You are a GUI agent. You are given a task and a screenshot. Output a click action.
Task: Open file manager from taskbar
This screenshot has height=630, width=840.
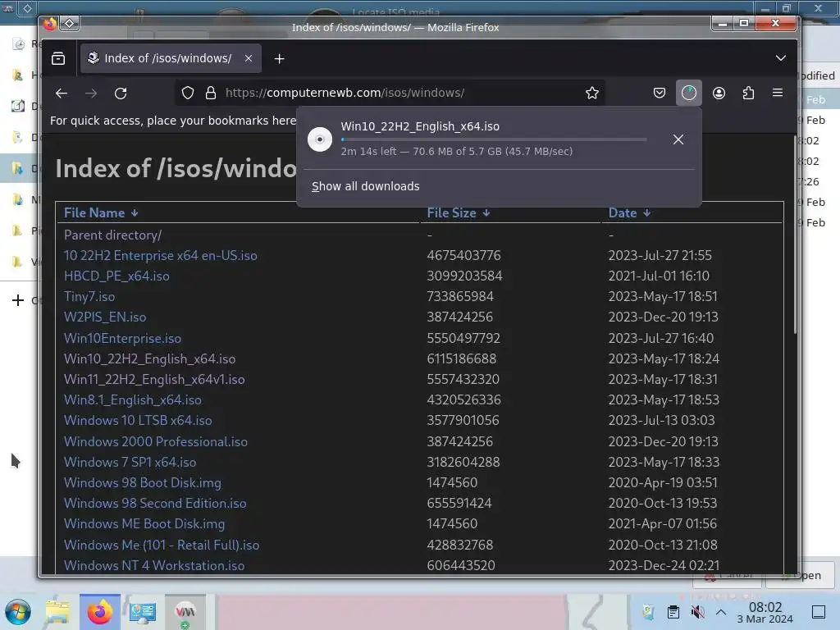(57, 612)
